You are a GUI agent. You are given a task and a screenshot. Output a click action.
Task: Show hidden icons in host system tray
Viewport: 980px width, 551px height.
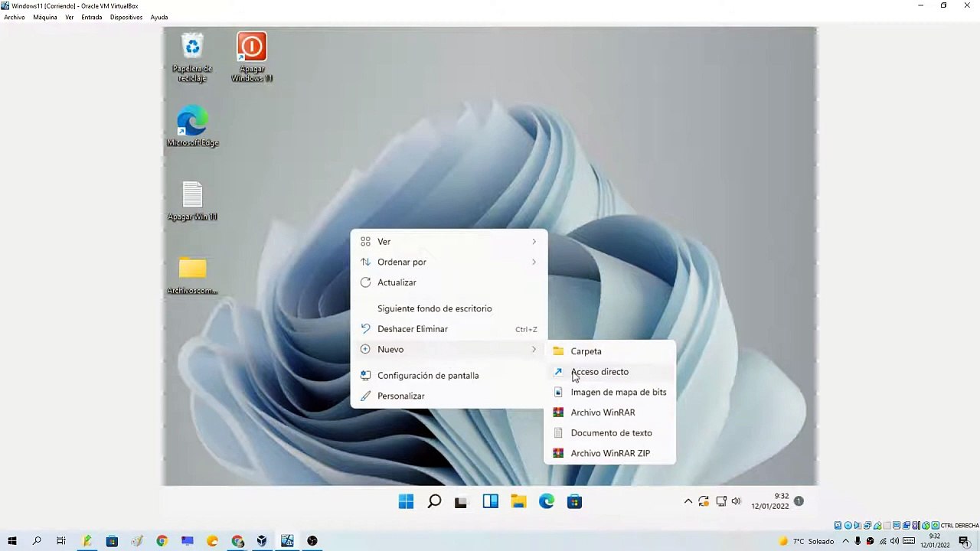(845, 541)
